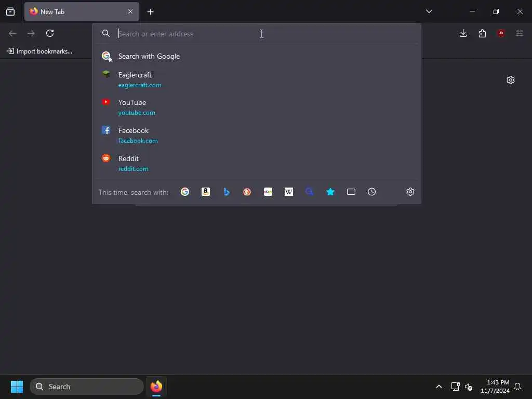Search this time with eBay
Screen dimensions: 532x399
pos(268,192)
